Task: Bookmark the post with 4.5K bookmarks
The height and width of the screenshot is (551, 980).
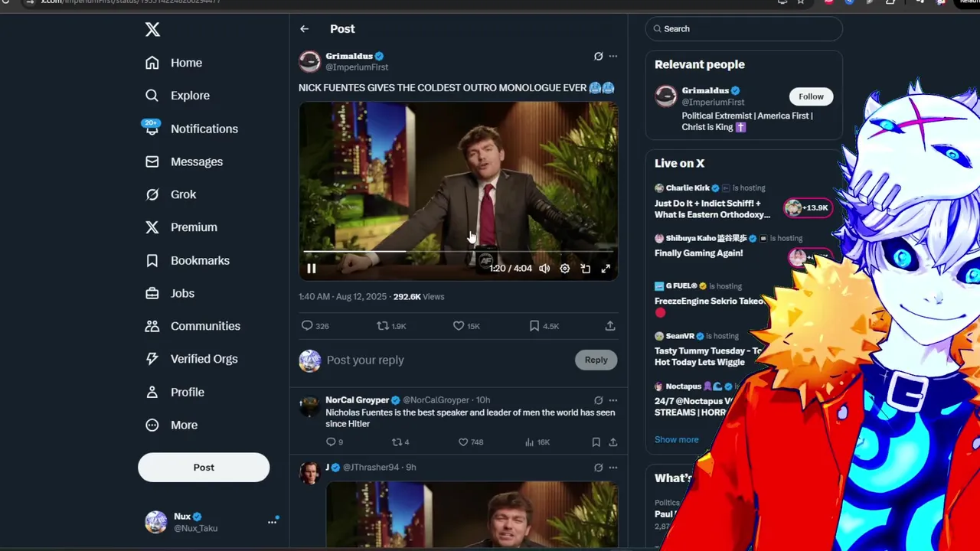Action: (544, 326)
